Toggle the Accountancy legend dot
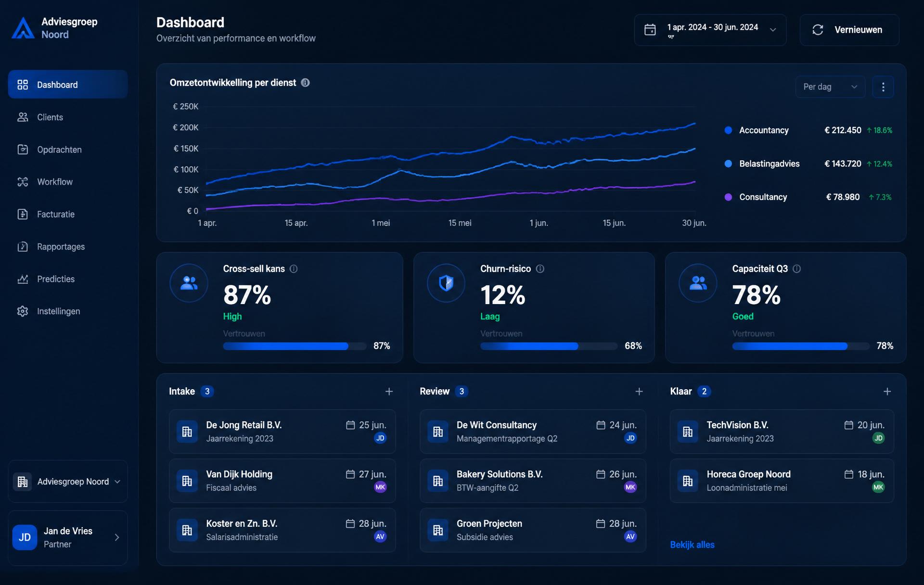Viewport: 924px width, 585px height. click(729, 130)
